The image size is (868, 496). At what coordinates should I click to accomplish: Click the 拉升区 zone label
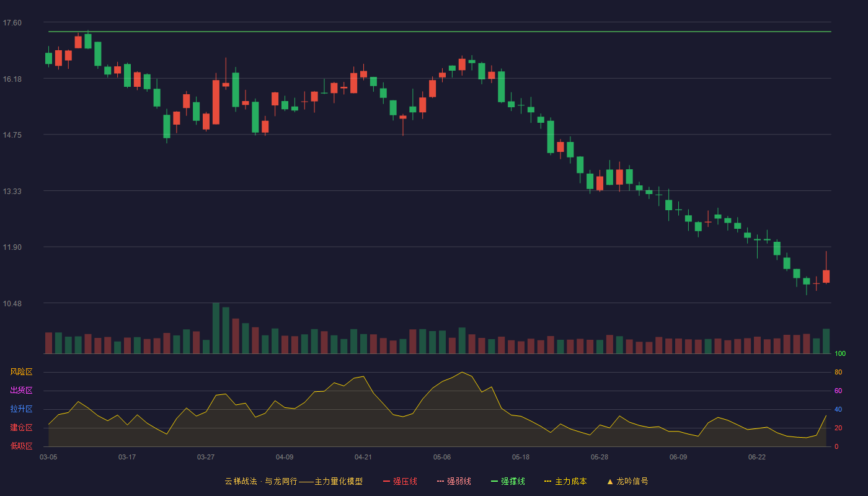click(21, 409)
